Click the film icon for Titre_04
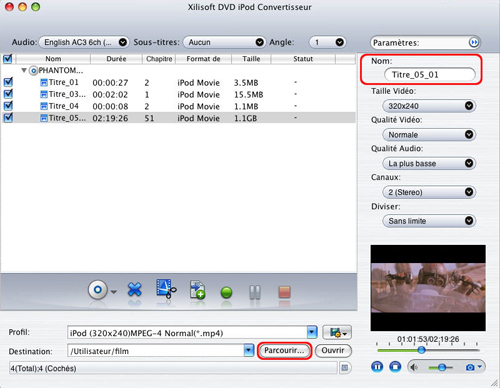Viewport: 500px width, 388px height. 44,106
